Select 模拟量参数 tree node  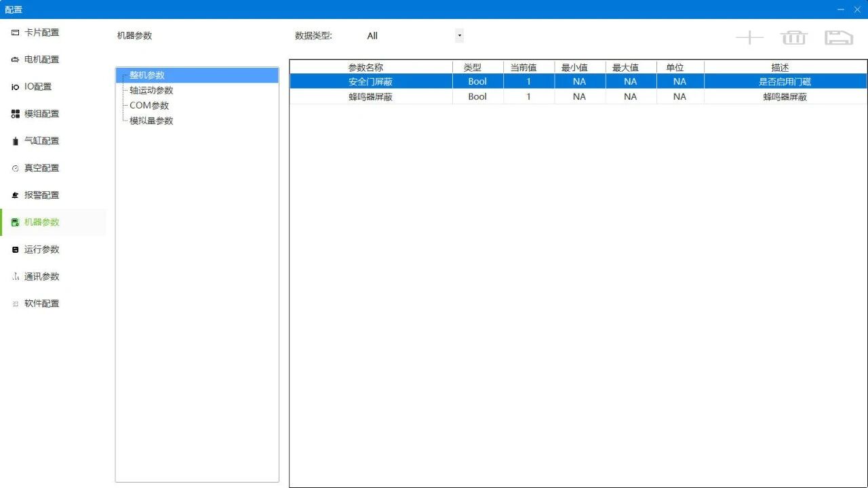pos(151,121)
